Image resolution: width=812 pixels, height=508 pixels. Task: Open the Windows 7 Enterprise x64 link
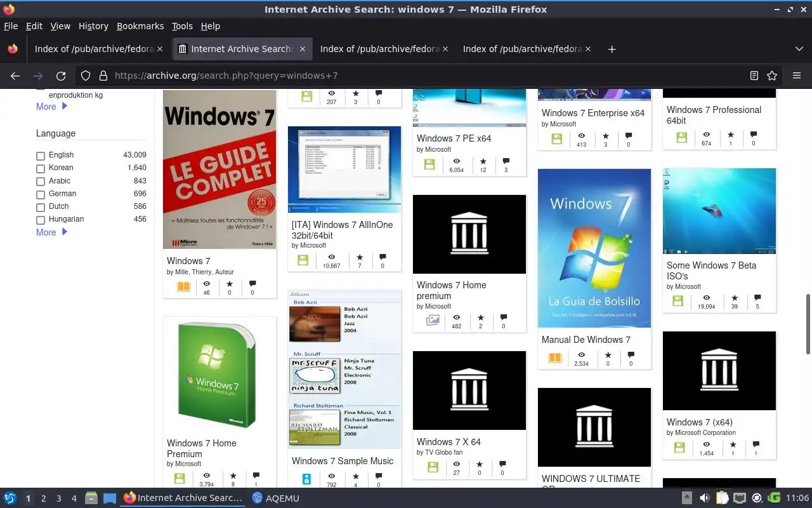tap(593, 113)
